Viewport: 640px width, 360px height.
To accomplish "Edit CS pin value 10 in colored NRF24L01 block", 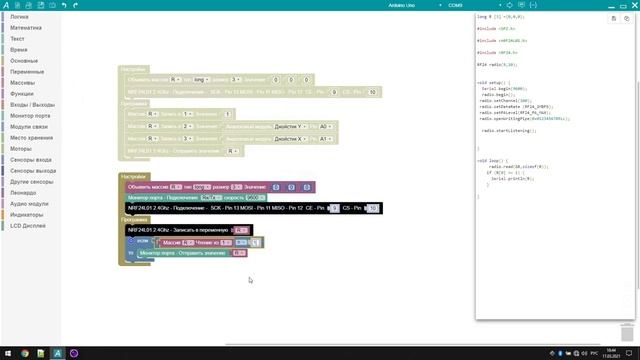I will click(372, 208).
